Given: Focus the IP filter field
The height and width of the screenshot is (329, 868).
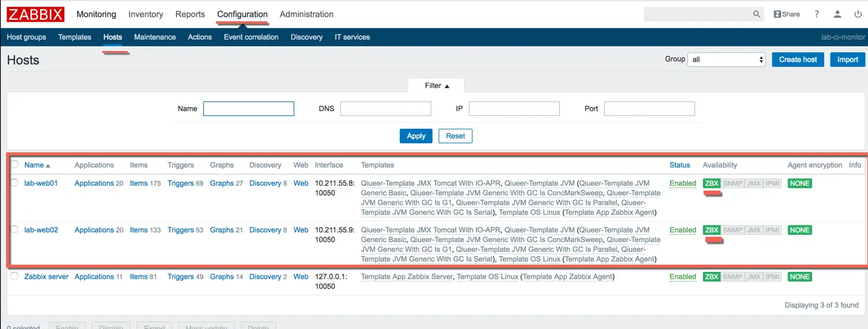Looking at the screenshot, I should click(514, 109).
